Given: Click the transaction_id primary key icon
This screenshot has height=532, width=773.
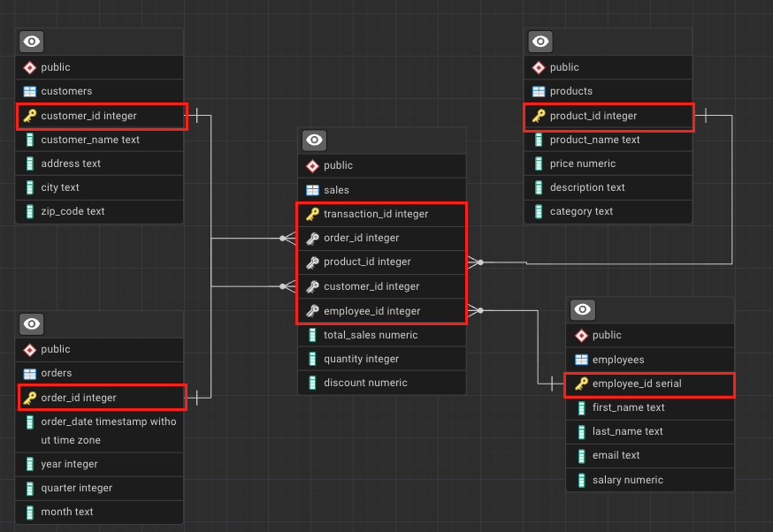Looking at the screenshot, I should (x=312, y=214).
